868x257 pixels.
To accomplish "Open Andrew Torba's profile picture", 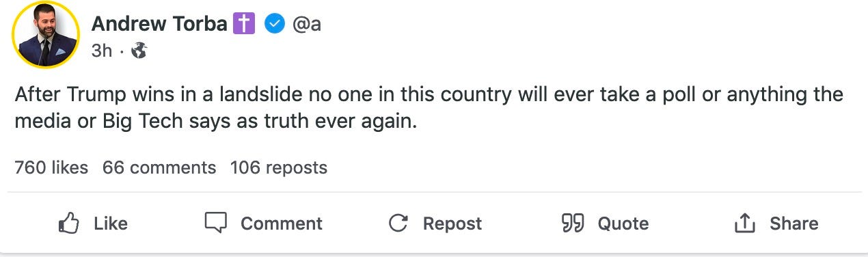I will (x=46, y=36).
